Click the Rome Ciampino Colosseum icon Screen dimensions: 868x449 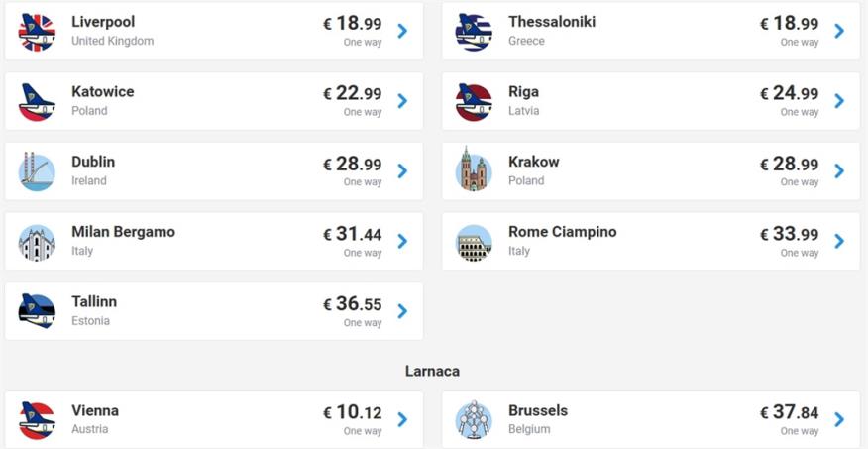coord(474,242)
